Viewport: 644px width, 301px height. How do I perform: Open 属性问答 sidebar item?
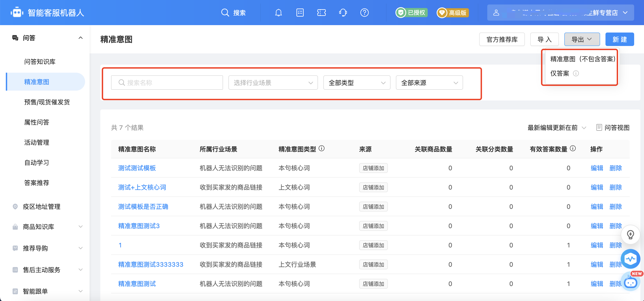(x=36, y=122)
